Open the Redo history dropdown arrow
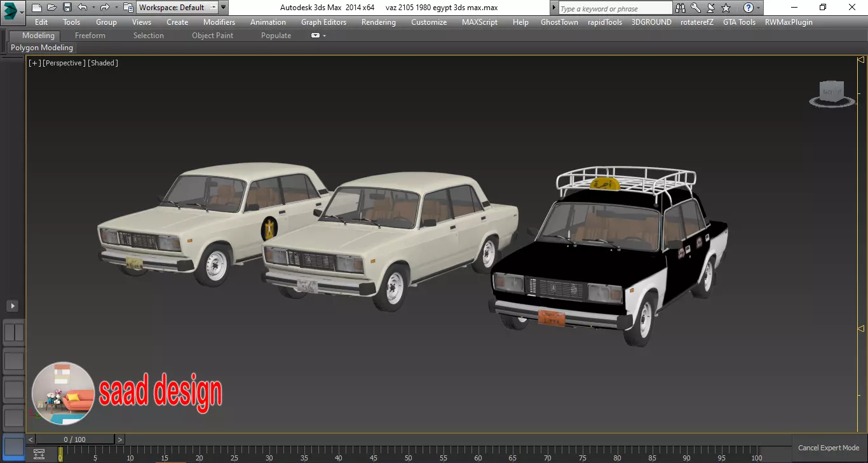The height and width of the screenshot is (463, 868). pyautogui.click(x=116, y=8)
